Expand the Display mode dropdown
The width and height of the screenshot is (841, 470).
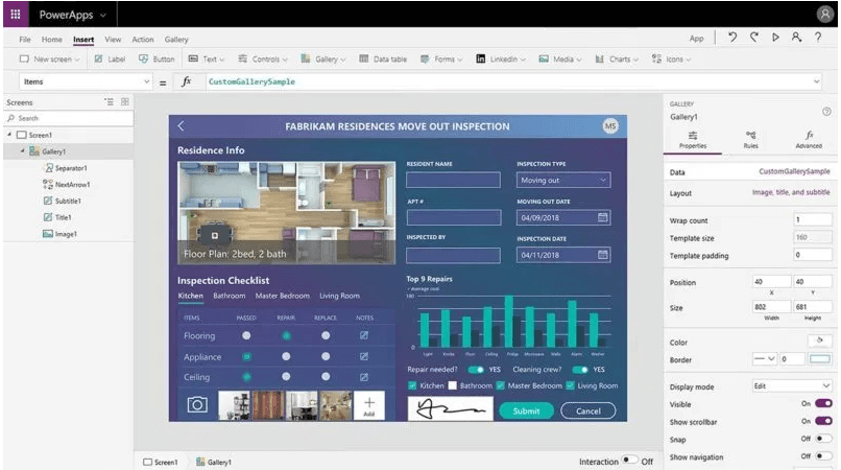[792, 385]
